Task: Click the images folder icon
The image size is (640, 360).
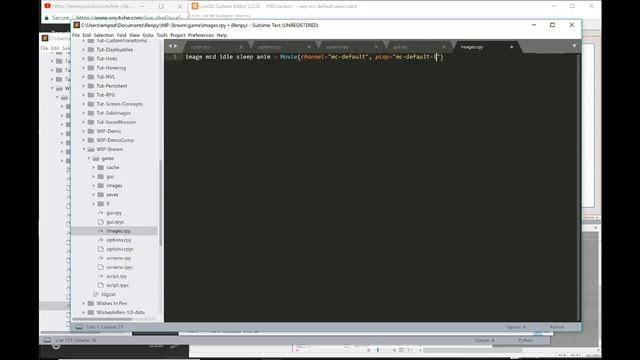Action: click(101, 185)
